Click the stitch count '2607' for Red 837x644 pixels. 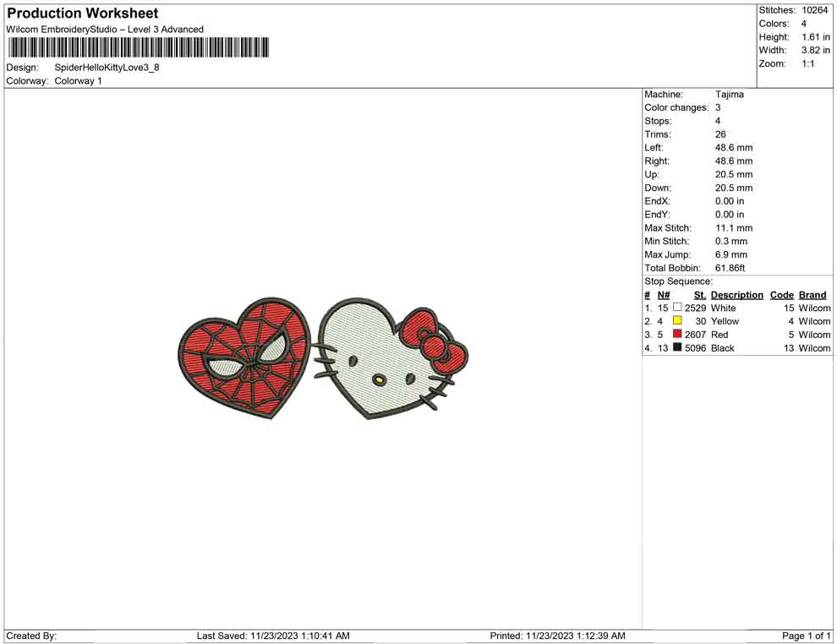pyautogui.click(x=695, y=335)
